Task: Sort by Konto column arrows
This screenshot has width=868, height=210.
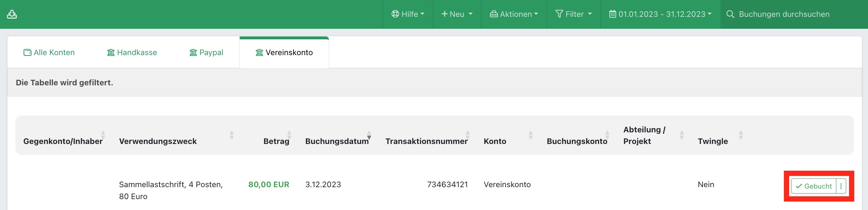Action: pos(530,135)
